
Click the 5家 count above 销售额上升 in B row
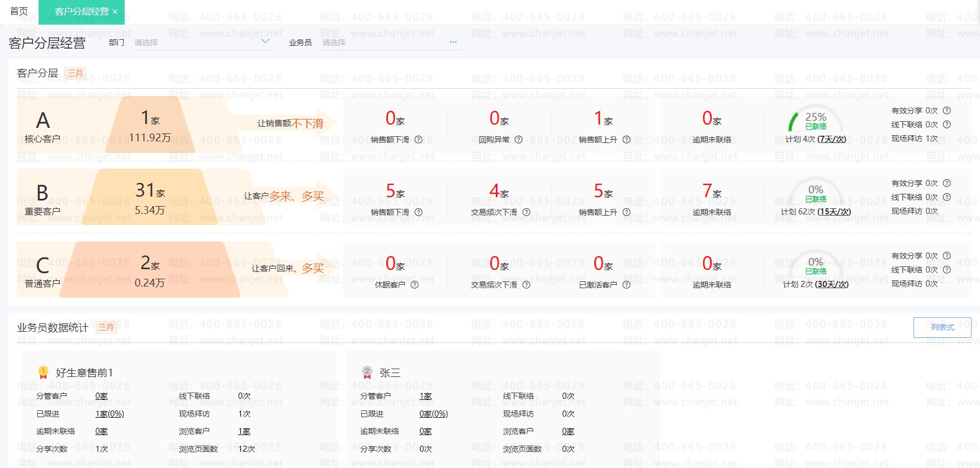tap(603, 192)
